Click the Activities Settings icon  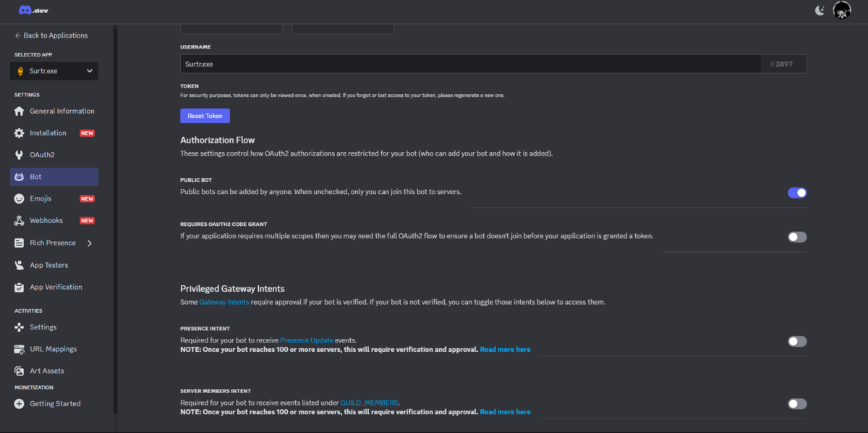(x=20, y=327)
